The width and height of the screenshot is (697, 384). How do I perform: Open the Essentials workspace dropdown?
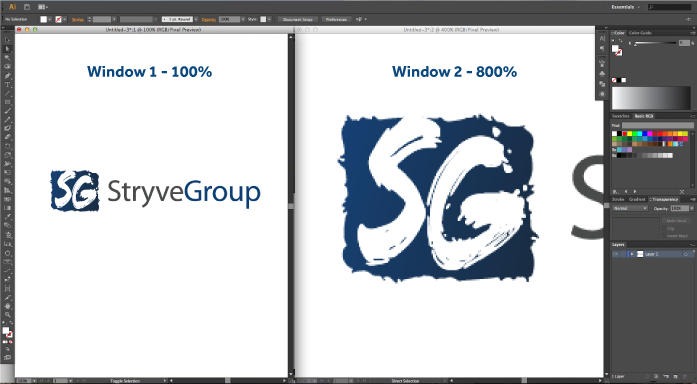click(625, 7)
